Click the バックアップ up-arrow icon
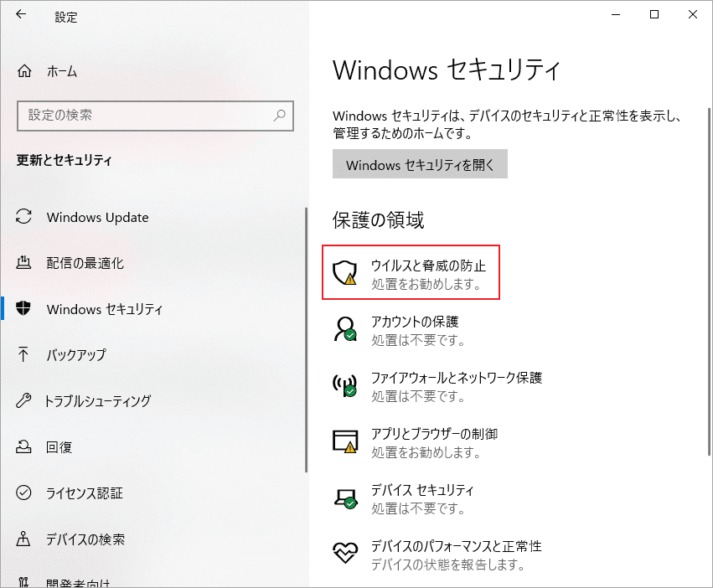 23,354
